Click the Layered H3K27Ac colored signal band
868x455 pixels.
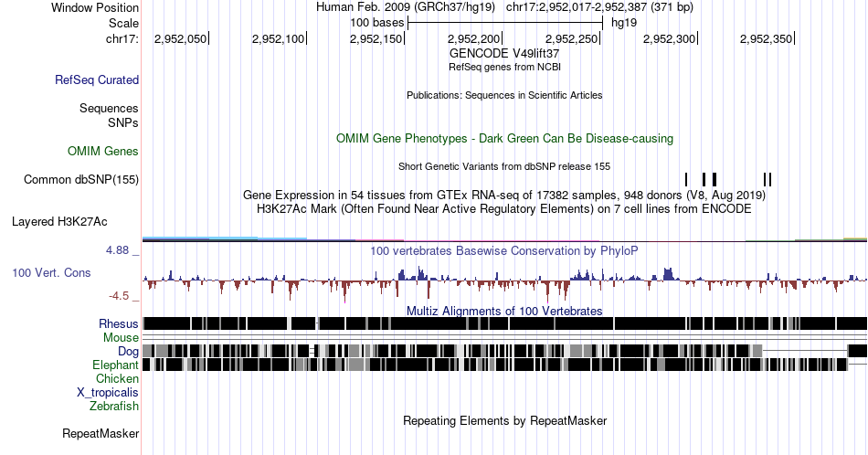pos(504,239)
